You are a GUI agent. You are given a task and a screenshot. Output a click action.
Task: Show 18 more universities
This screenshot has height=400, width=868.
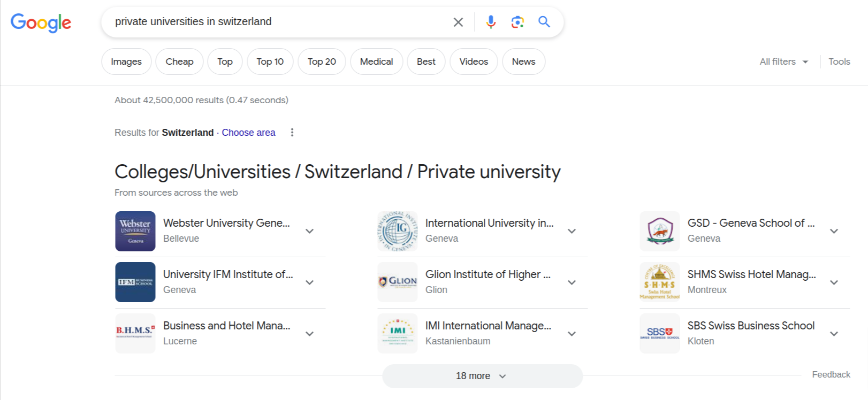tap(482, 376)
